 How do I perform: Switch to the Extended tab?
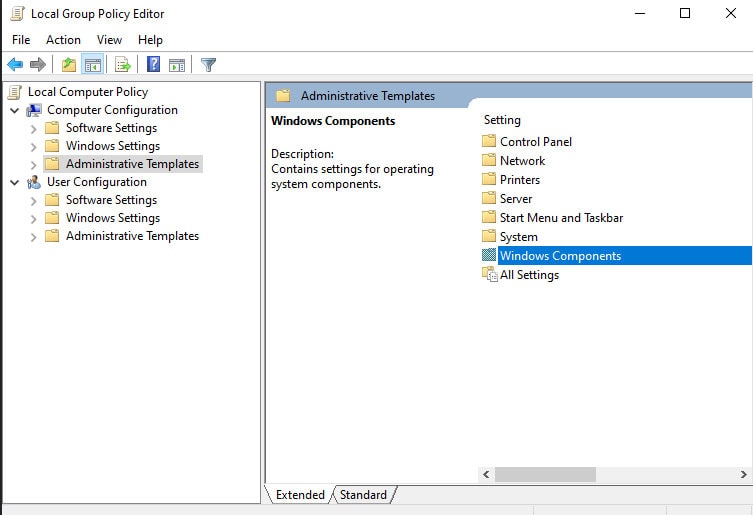(300, 495)
